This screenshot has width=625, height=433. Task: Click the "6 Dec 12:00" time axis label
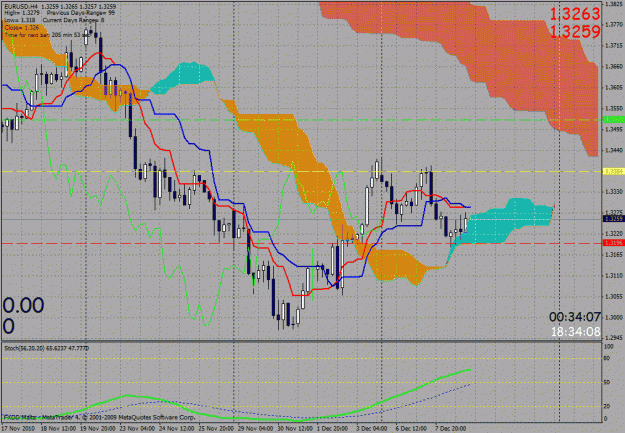pos(412,429)
